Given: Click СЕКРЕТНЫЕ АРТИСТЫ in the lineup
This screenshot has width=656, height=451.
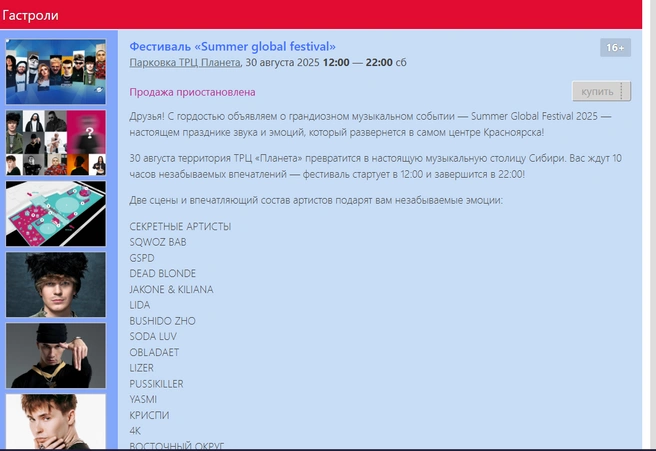Looking at the screenshot, I should 180,226.
